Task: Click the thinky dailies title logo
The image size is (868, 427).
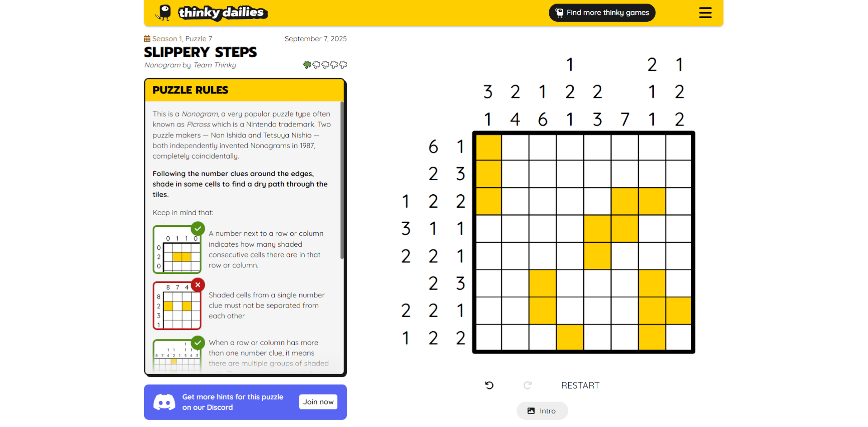Action: tap(222, 13)
